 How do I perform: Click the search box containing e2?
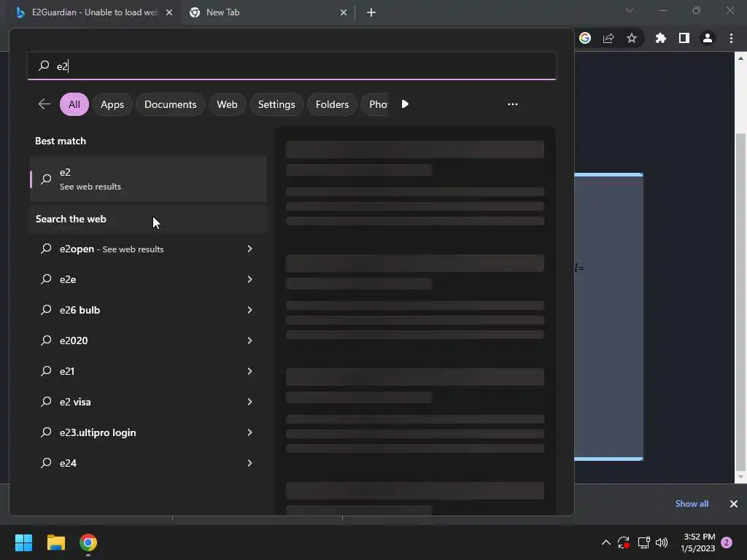click(292, 66)
